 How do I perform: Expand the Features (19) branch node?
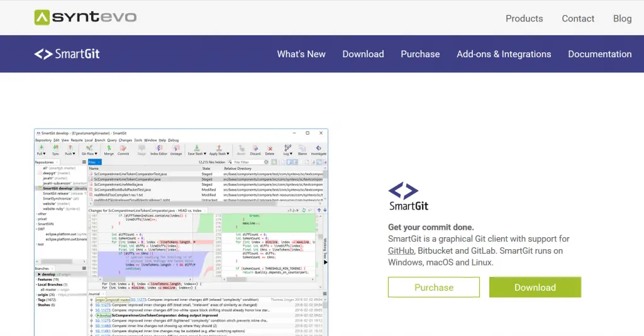point(36,279)
